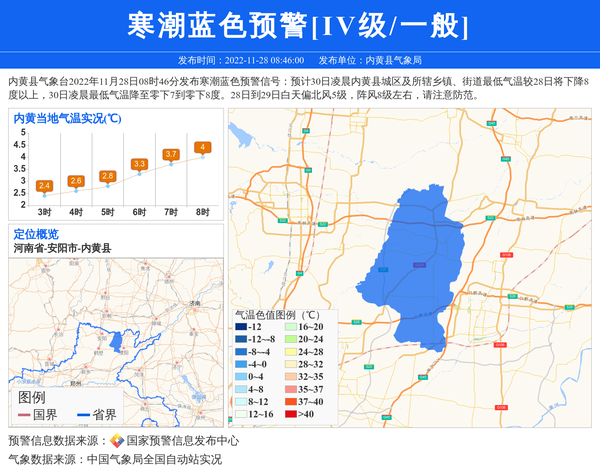The image size is (600, 471).
Task: Click the 3.7 data label at 7时
Action: 171,154
